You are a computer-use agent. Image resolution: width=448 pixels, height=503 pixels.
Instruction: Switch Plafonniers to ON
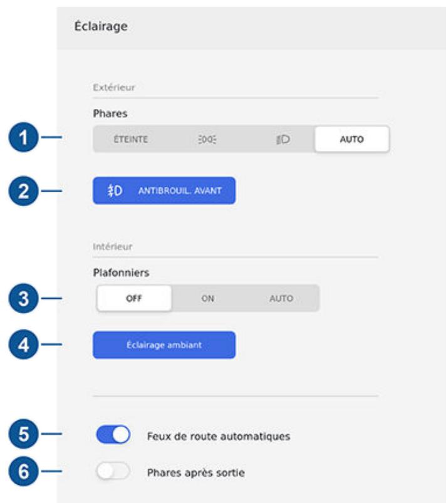[x=207, y=298]
